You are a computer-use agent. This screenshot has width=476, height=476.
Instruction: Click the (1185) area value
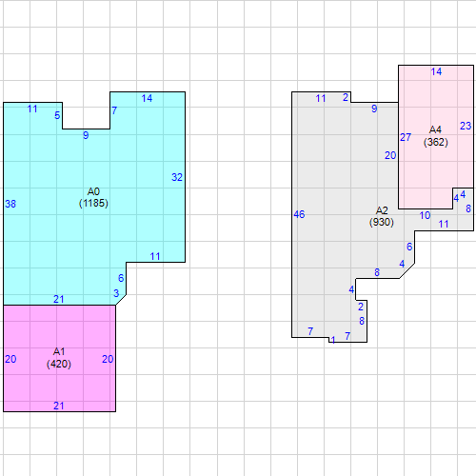coord(93,203)
